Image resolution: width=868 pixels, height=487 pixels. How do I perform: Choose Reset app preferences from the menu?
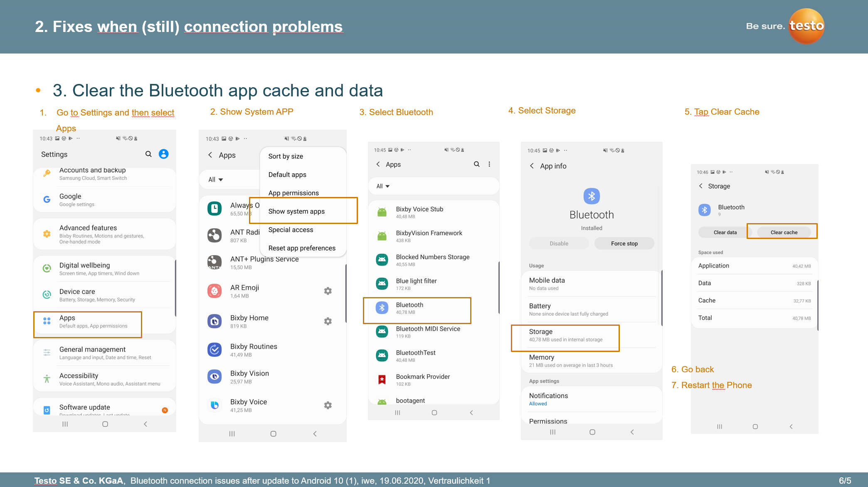point(303,248)
